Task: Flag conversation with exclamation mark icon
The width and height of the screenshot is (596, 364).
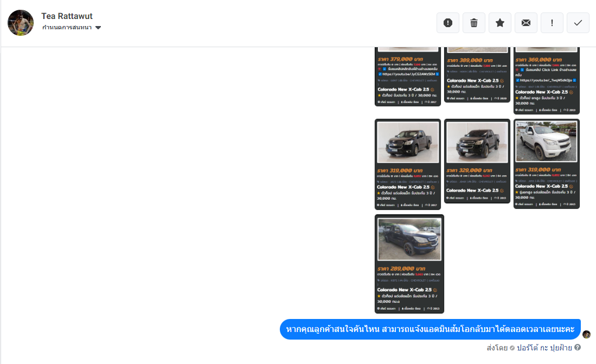Action: click(552, 23)
